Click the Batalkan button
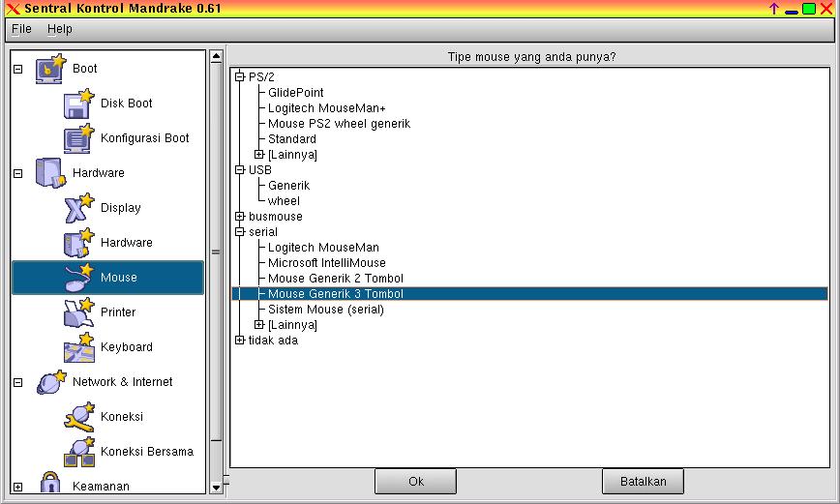 click(x=642, y=481)
